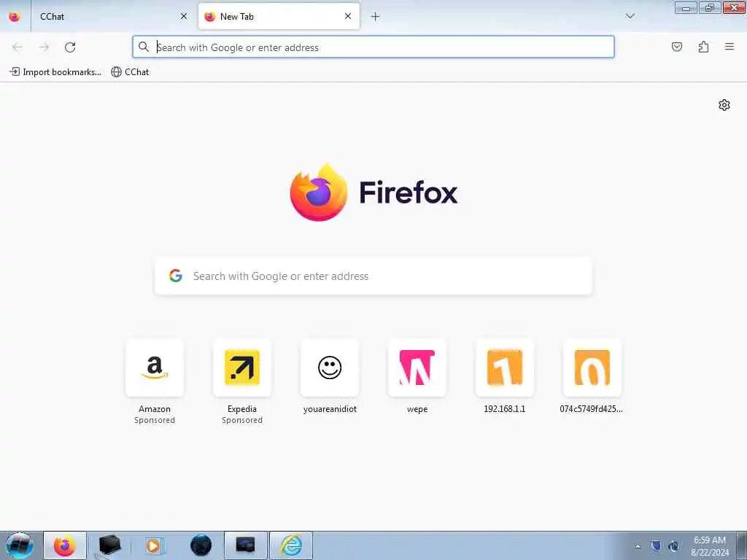Go forward one page
Screen dimensions: 747x560
pos(44,47)
